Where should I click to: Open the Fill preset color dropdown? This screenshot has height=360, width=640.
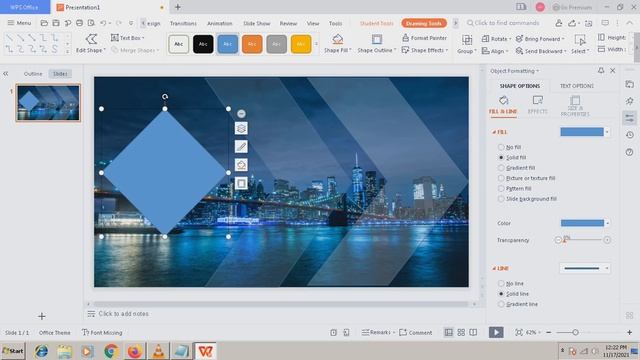(x=607, y=132)
